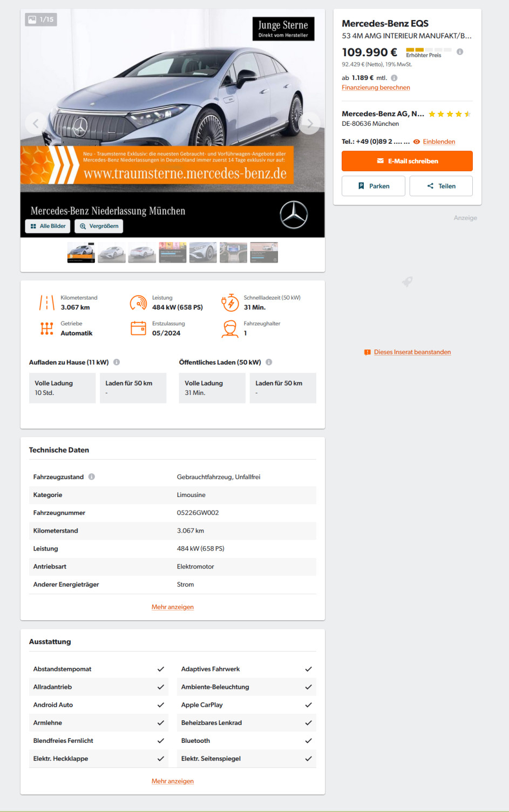Click the Volle Ladung 31 Min. tile
The image size is (509, 812).
click(x=212, y=388)
